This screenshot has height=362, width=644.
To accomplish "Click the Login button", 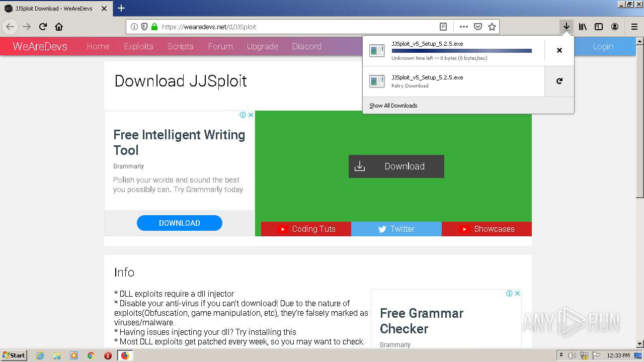I will click(603, 46).
